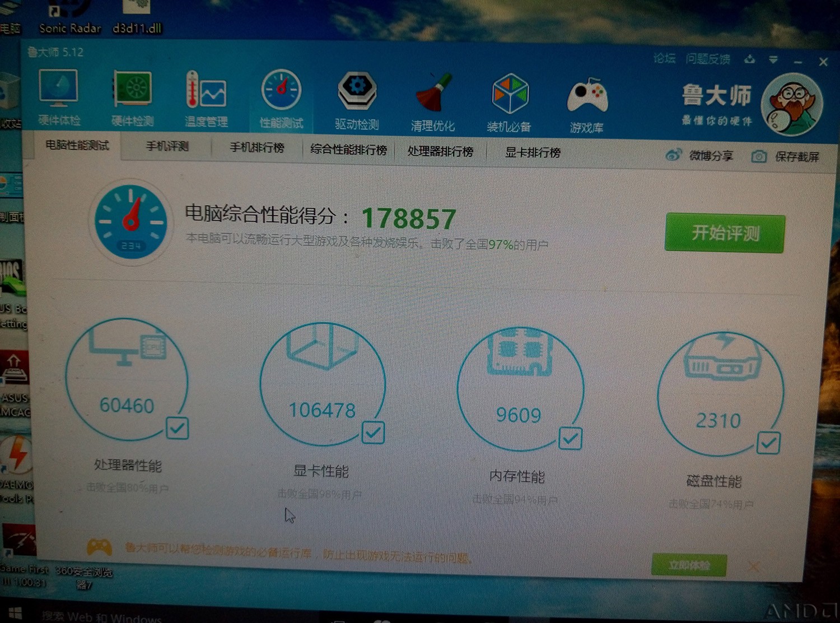Viewport: 840px width, 623px height.
Task: Click the Windows Start button
Action: point(15,613)
